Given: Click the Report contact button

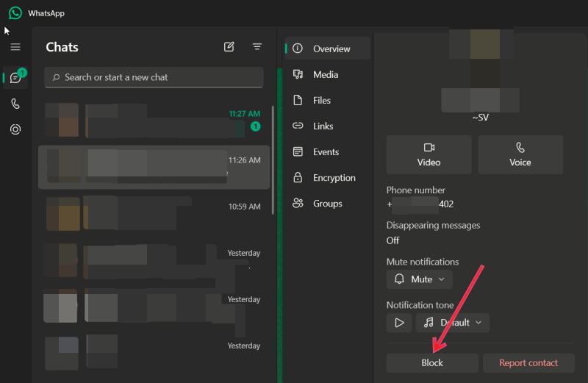Looking at the screenshot, I should pos(528,362).
